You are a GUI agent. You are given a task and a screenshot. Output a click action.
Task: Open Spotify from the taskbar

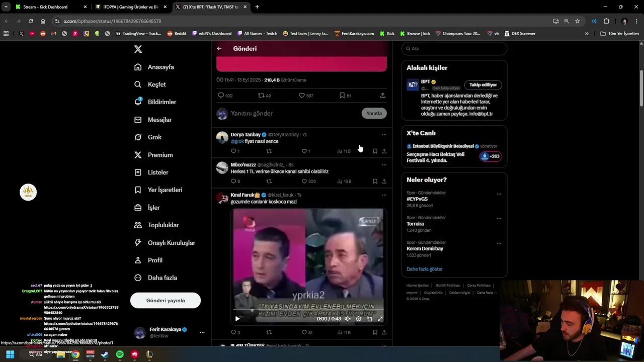tap(120, 354)
